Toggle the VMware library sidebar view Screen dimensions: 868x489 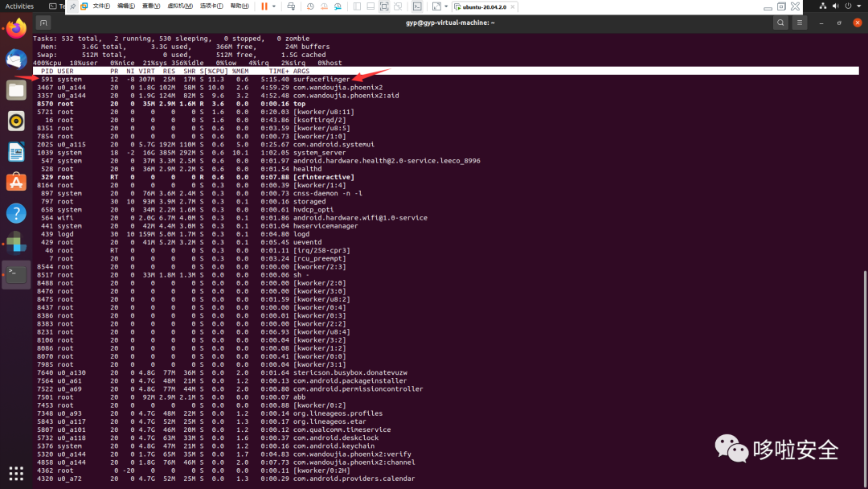click(x=357, y=6)
